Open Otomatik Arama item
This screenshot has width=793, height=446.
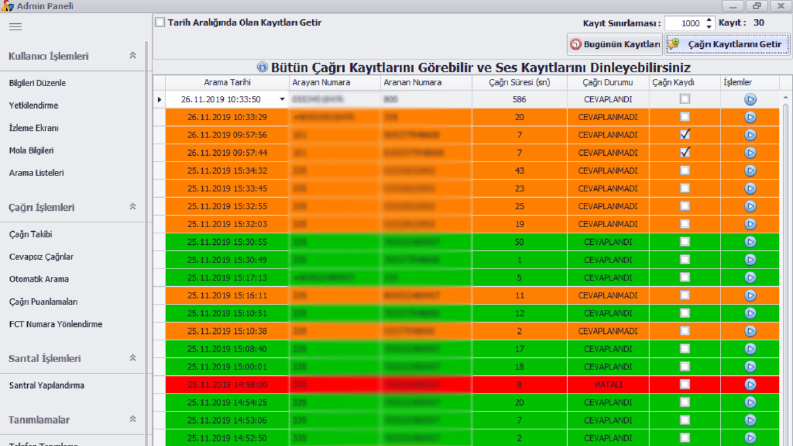pos(39,279)
